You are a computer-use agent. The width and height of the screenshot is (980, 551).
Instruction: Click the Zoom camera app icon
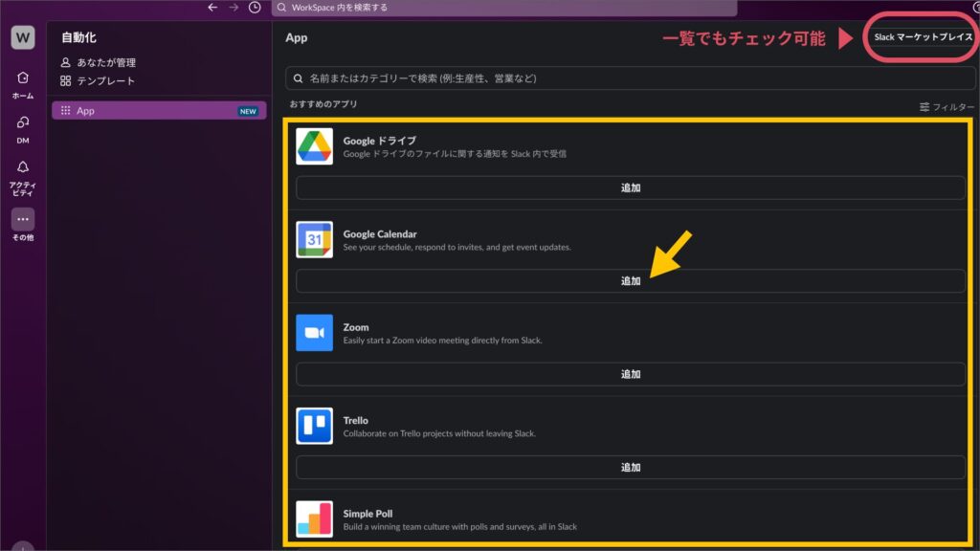tap(314, 335)
